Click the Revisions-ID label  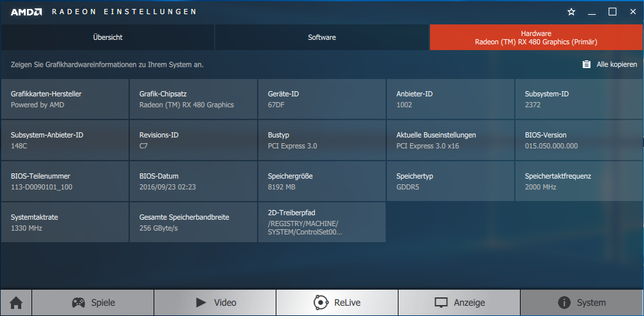159,135
